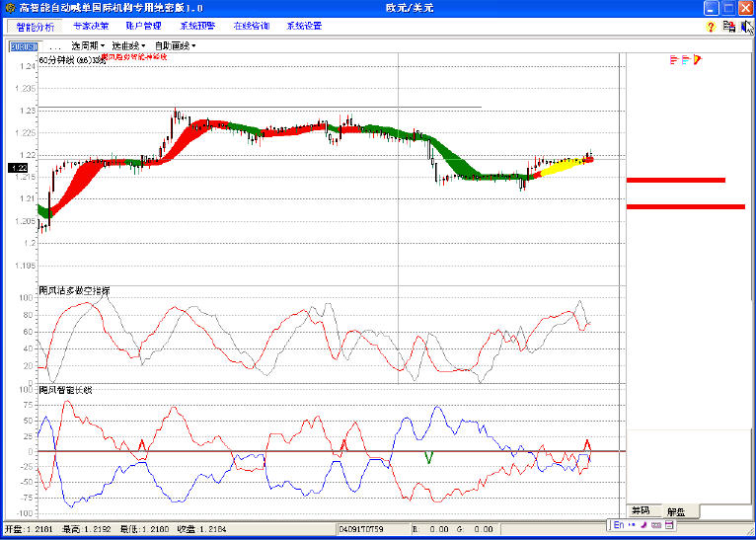Click the network connection icon in toolbar
This screenshot has height=540, width=756.
[x=728, y=27]
